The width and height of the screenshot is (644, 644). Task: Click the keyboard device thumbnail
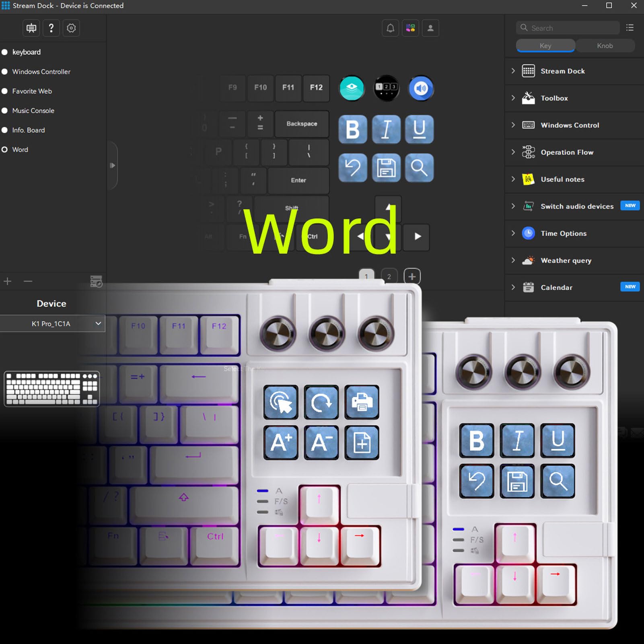(x=52, y=389)
